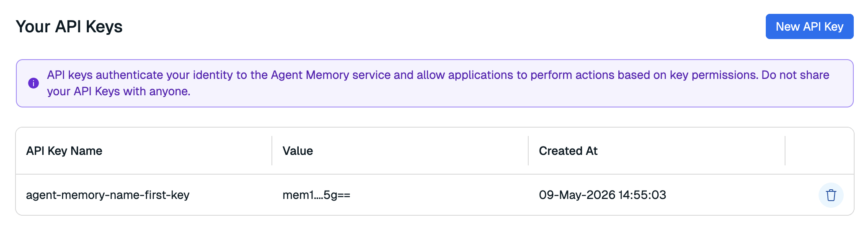The height and width of the screenshot is (230, 868).
Task: Click the New API Key button
Action: tap(809, 26)
